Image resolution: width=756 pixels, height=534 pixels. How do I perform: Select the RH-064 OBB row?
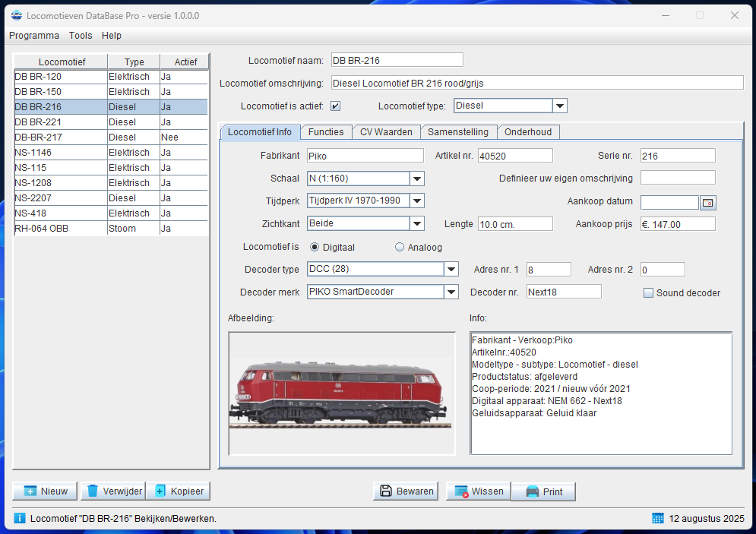[111, 229]
